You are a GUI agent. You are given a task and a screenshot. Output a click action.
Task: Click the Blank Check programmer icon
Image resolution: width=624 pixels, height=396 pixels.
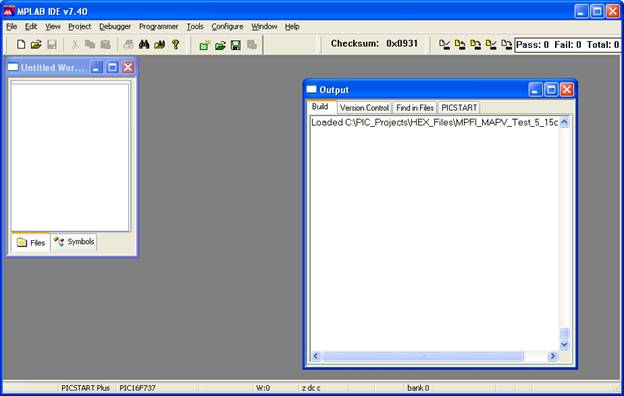445,45
